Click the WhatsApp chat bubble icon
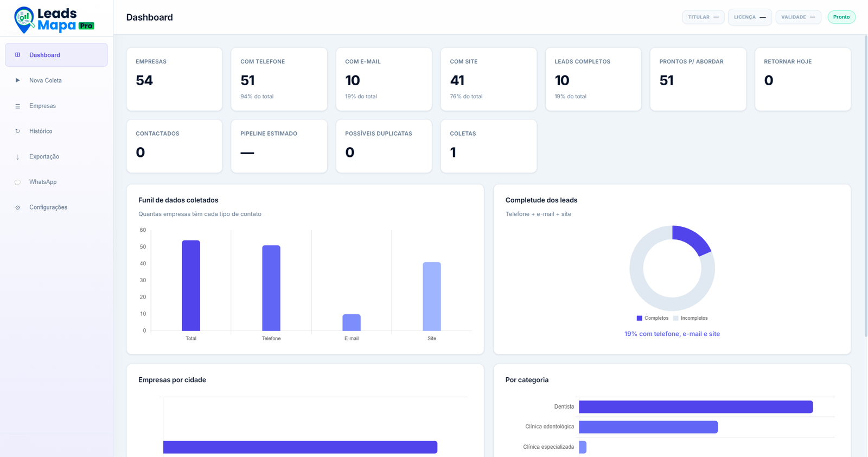Viewport: 868px width, 457px height. [x=17, y=182]
